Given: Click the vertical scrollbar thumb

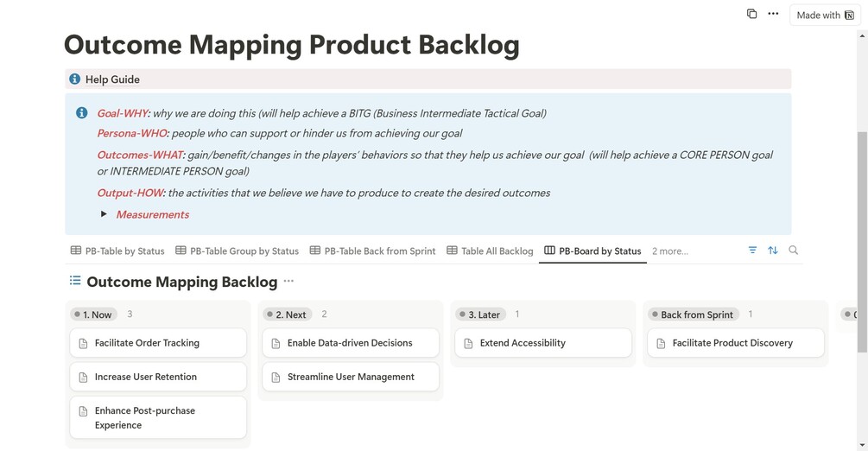Looking at the screenshot, I should pyautogui.click(x=862, y=242).
